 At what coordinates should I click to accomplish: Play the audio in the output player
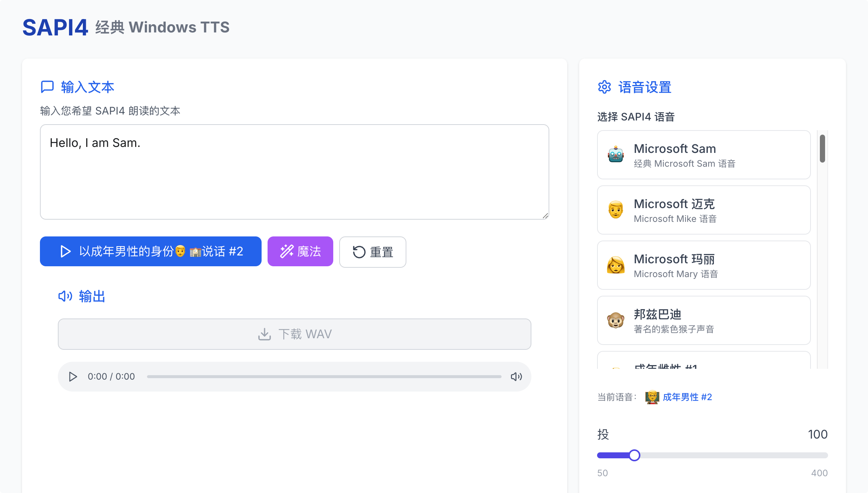73,377
